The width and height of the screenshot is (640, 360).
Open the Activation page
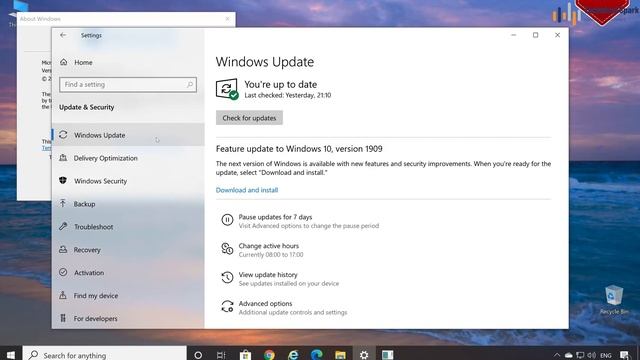tap(128, 272)
